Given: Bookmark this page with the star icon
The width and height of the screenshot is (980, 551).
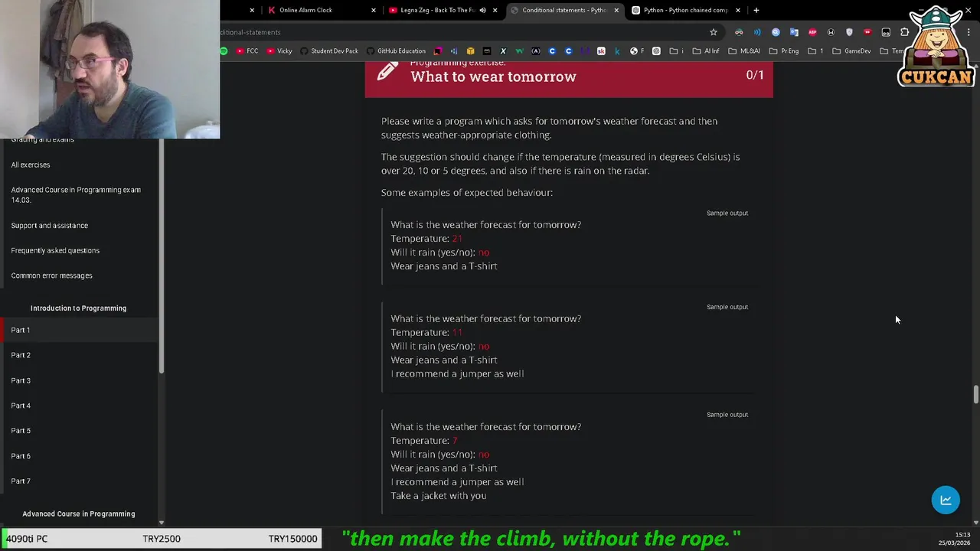Looking at the screenshot, I should tap(714, 32).
